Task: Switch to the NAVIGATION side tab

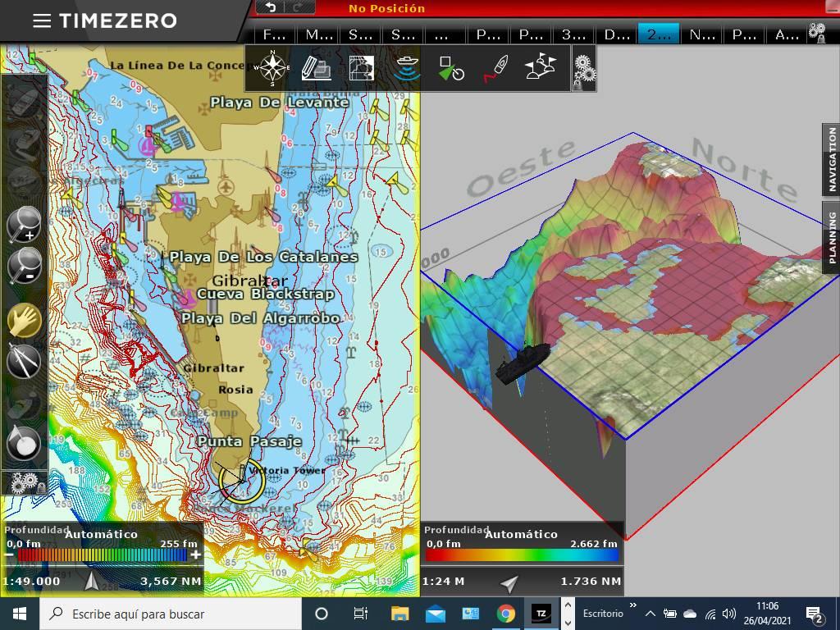Action: pyautogui.click(x=831, y=160)
